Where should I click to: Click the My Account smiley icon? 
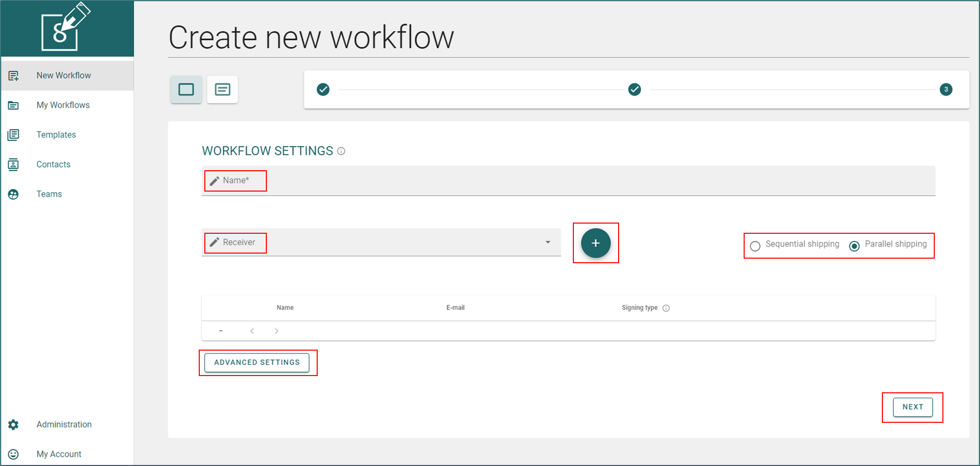pyautogui.click(x=14, y=454)
